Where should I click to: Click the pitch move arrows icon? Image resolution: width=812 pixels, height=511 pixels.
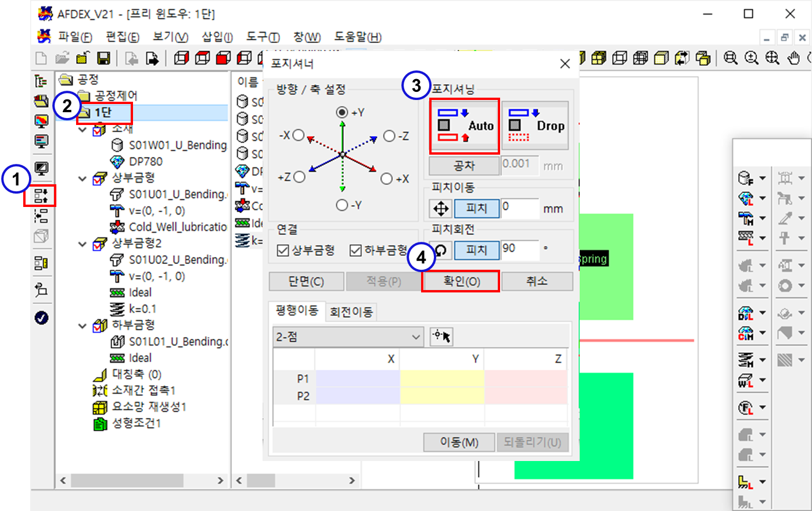pyautogui.click(x=441, y=208)
